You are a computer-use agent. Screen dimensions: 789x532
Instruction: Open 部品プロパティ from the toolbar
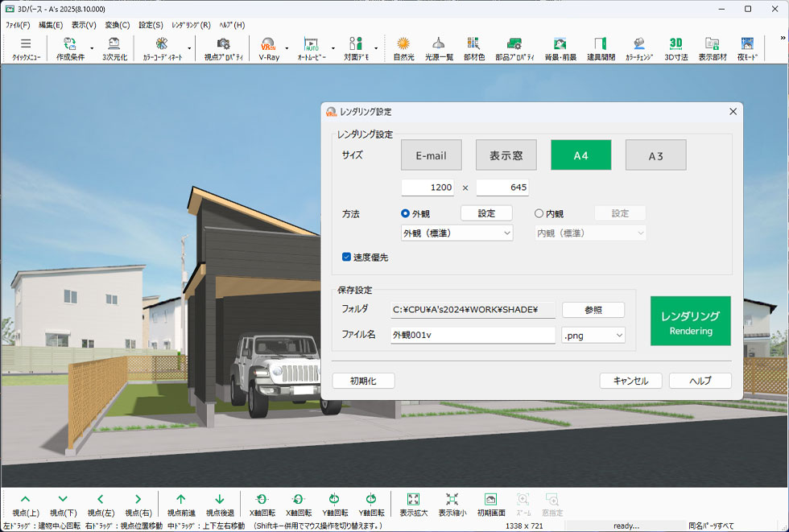pyautogui.click(x=514, y=48)
